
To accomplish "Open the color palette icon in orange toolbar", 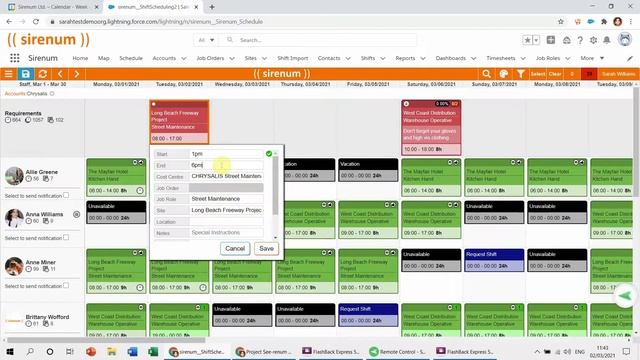I will [x=503, y=74].
